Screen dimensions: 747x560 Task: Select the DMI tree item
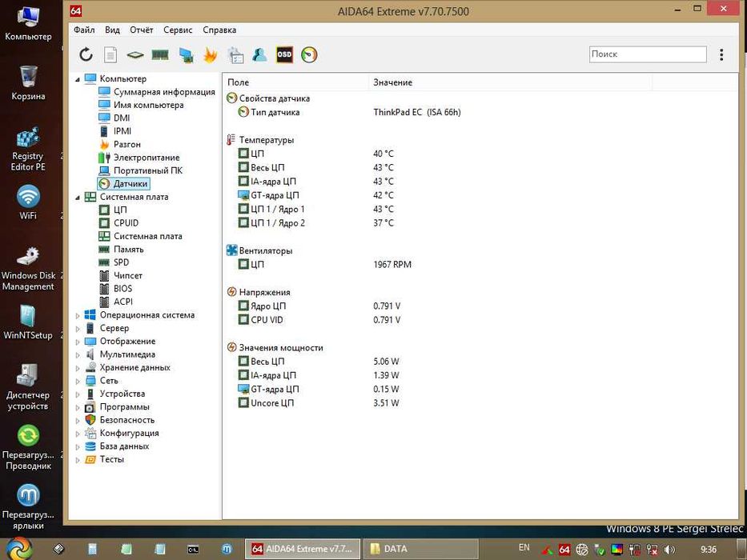(122, 118)
